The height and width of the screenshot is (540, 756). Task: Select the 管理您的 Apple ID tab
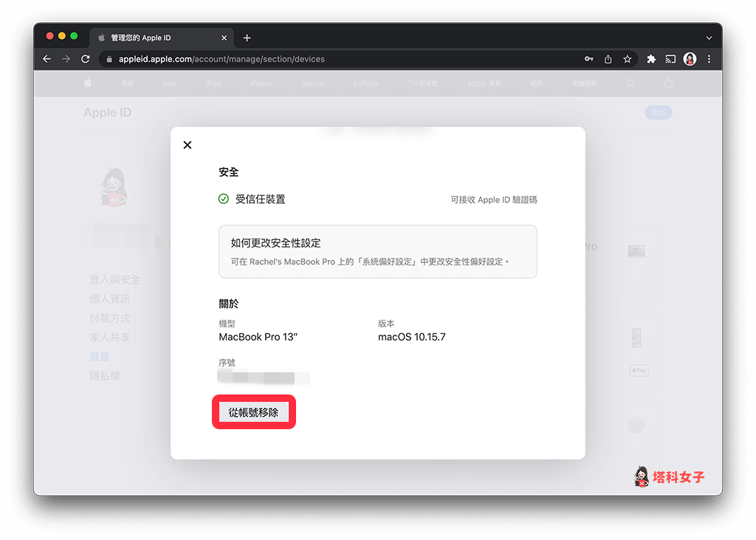point(162,38)
